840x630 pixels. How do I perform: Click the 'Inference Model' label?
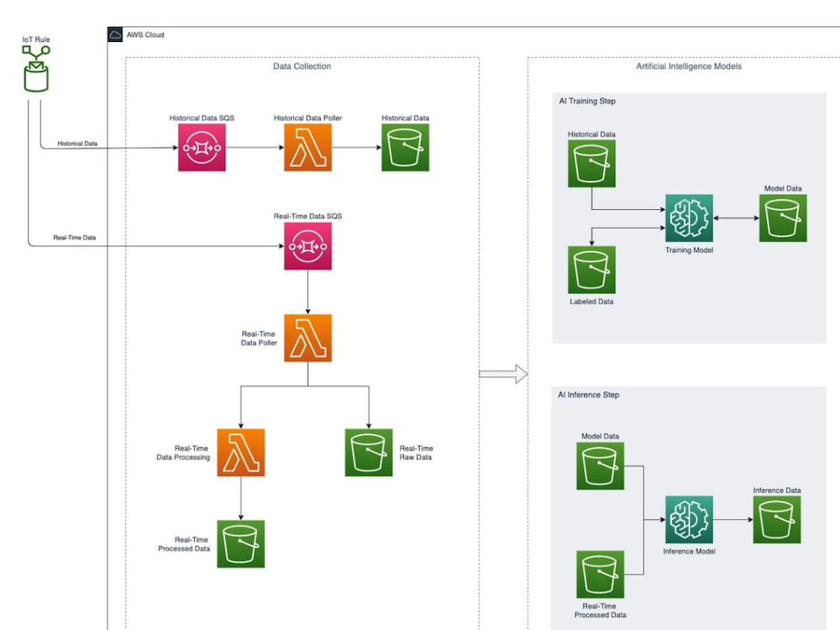[689, 551]
